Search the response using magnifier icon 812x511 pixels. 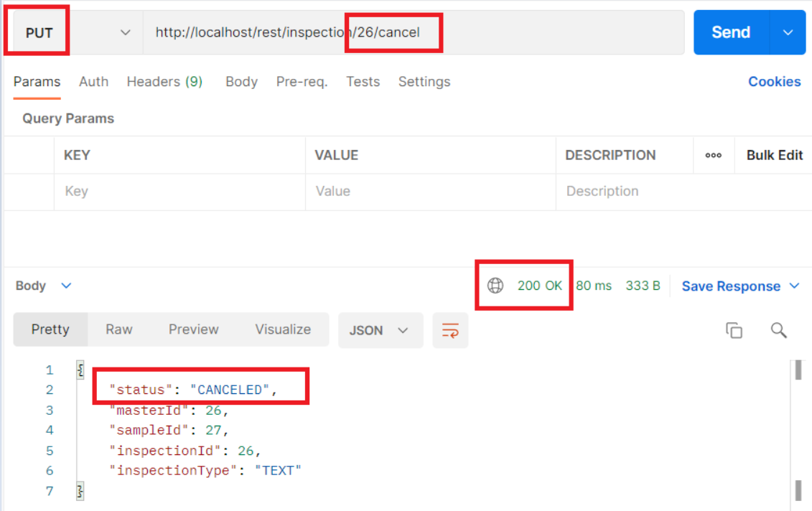(779, 330)
